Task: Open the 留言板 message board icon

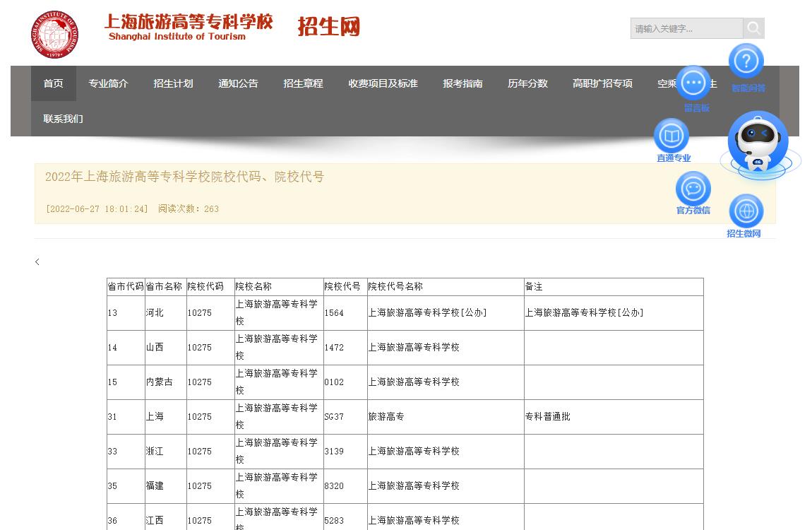Action: click(694, 83)
